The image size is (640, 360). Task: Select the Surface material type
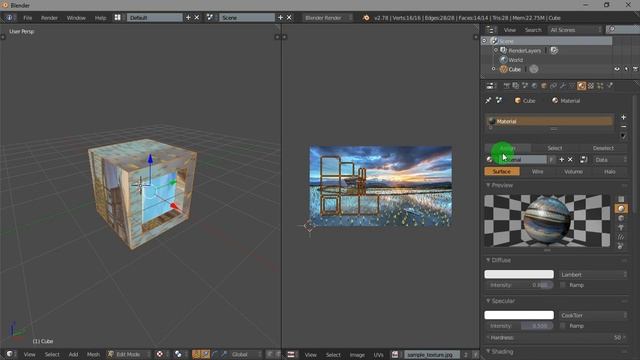(502, 172)
